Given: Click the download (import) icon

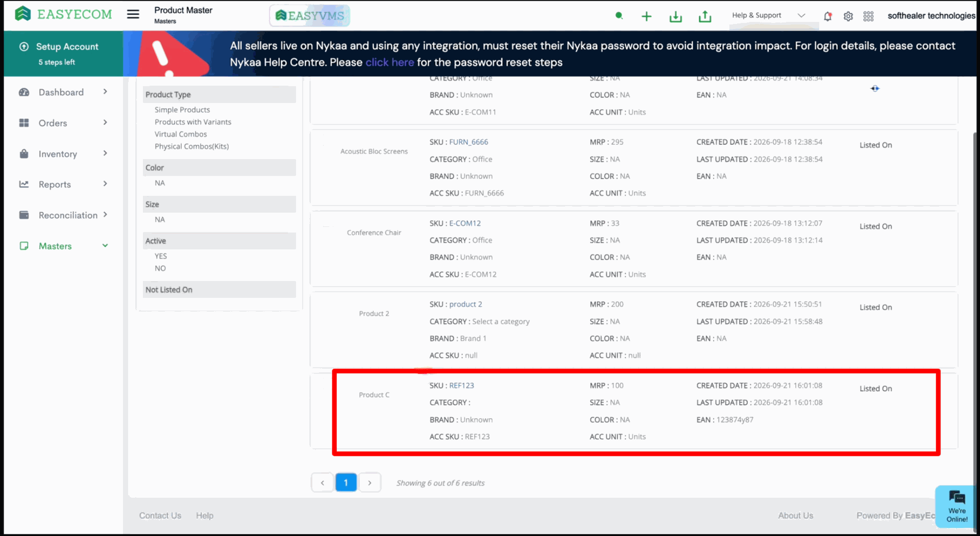Looking at the screenshot, I should 675,16.
